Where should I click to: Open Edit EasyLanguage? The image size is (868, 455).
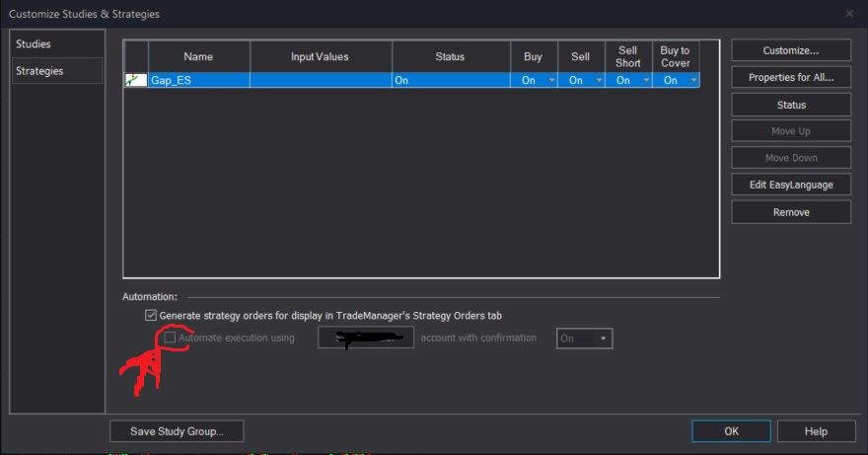click(790, 186)
